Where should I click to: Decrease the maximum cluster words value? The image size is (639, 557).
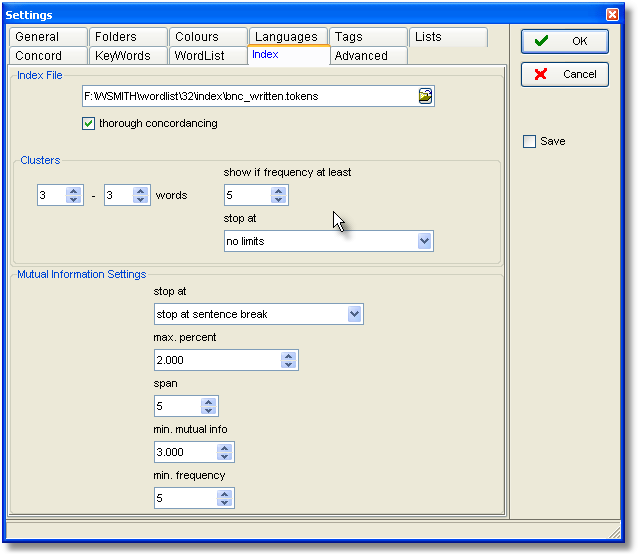(141, 199)
